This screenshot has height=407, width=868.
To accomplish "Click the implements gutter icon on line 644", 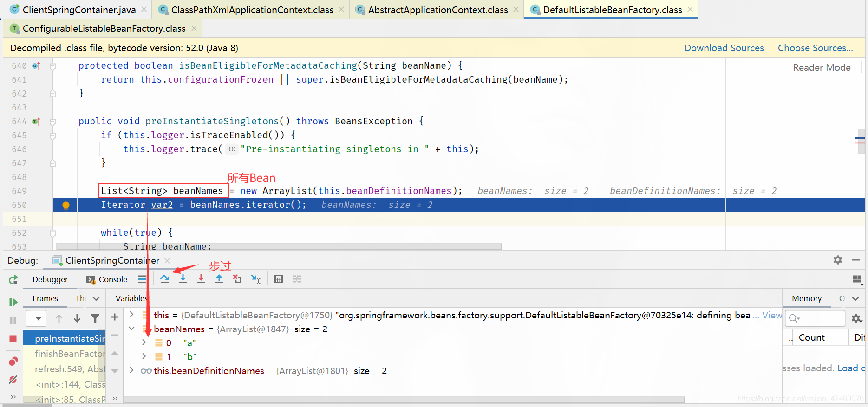I will (36, 122).
